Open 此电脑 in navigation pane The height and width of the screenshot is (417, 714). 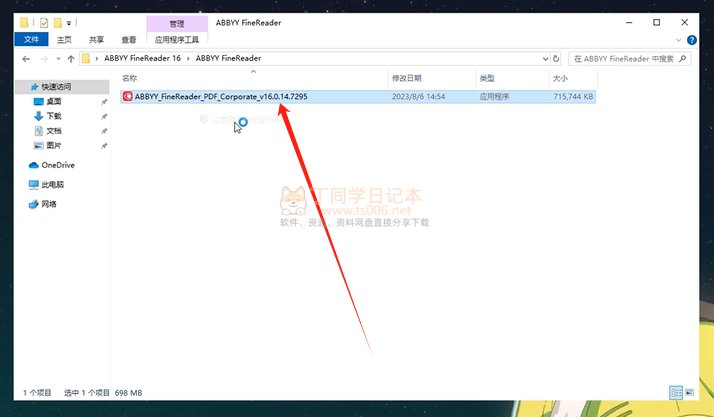pyautogui.click(x=52, y=184)
